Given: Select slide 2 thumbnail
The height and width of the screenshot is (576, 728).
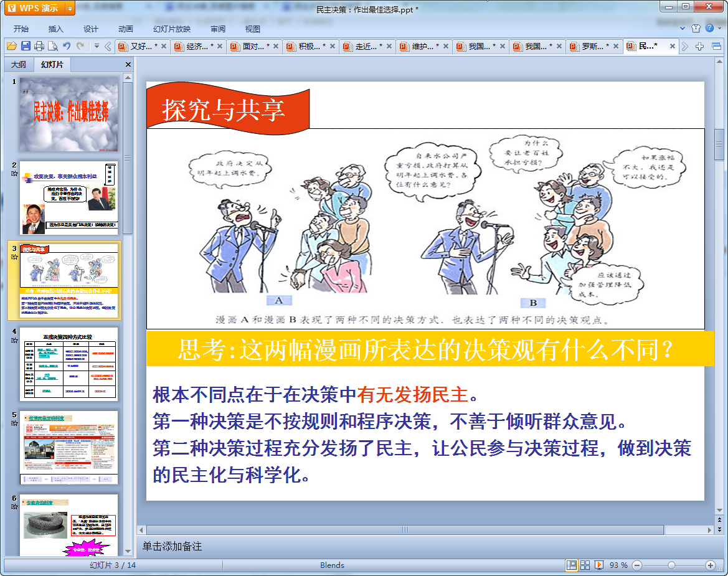Looking at the screenshot, I should (x=69, y=197).
